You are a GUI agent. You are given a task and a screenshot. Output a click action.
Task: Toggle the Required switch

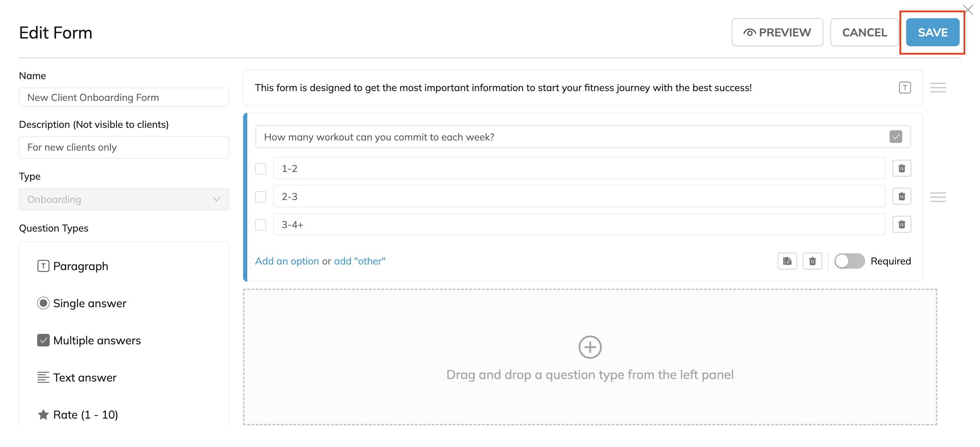click(x=849, y=261)
